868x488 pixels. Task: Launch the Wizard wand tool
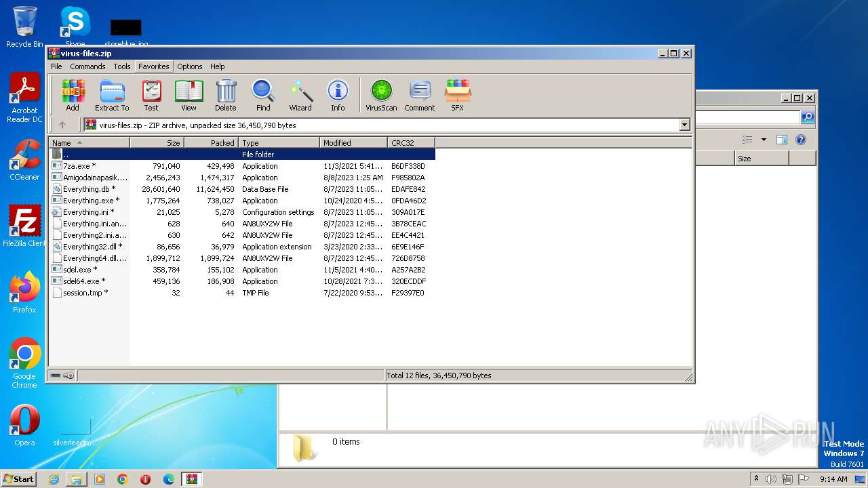pyautogui.click(x=300, y=96)
